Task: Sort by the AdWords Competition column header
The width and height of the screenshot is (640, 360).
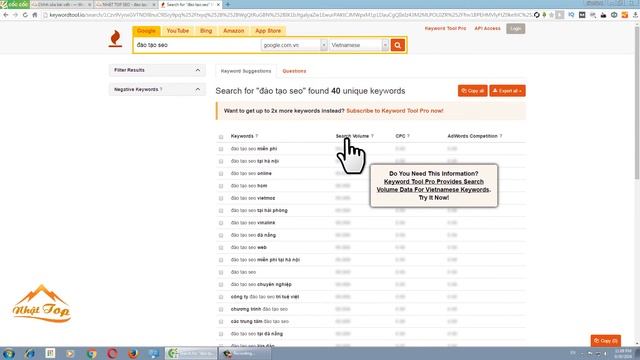Action: [x=472, y=136]
